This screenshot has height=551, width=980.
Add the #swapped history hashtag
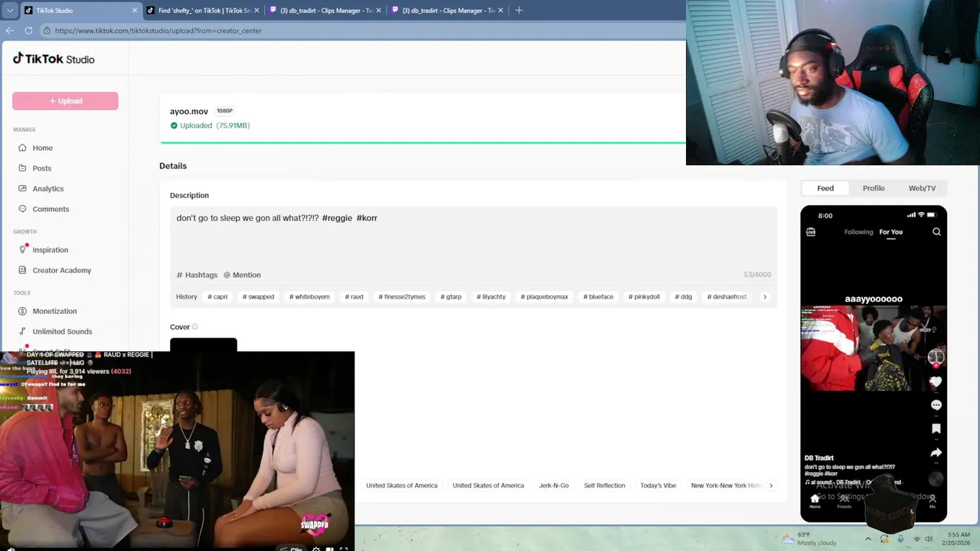coord(258,297)
